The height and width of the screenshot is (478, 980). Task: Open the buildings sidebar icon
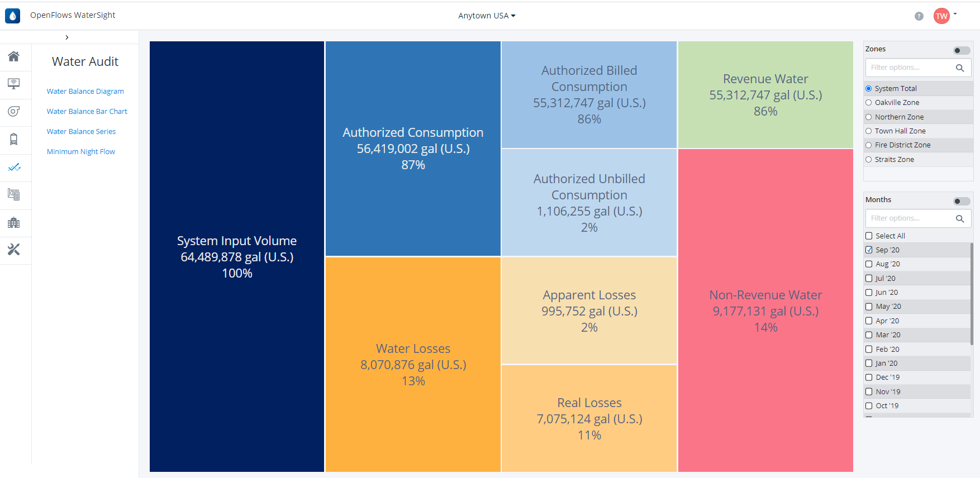click(14, 222)
